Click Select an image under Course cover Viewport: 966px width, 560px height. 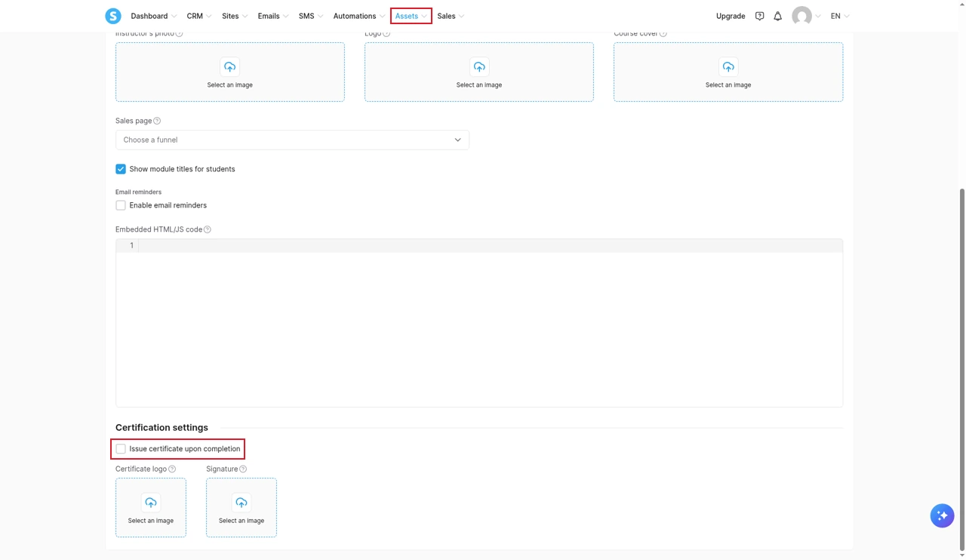[x=728, y=85]
